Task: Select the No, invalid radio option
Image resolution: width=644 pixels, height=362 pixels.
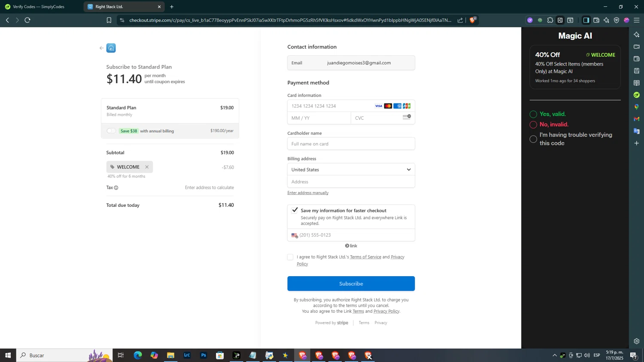Action: [533, 125]
